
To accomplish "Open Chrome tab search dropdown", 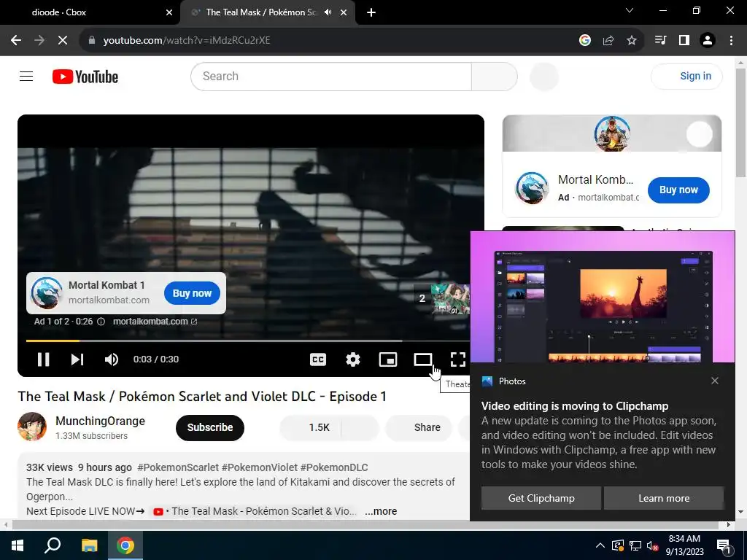I will [630, 10].
